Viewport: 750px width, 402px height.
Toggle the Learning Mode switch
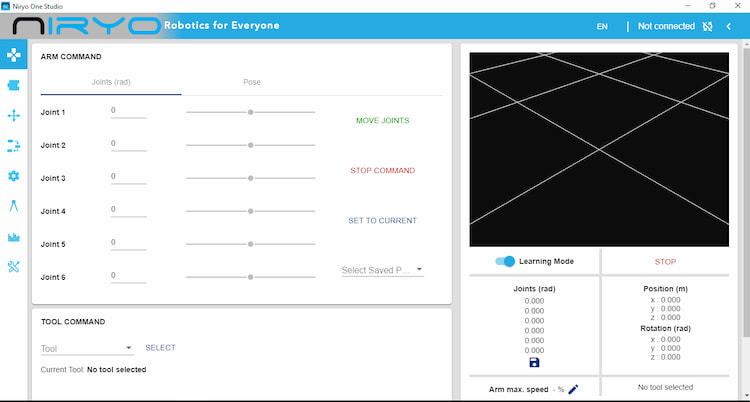pyautogui.click(x=505, y=261)
